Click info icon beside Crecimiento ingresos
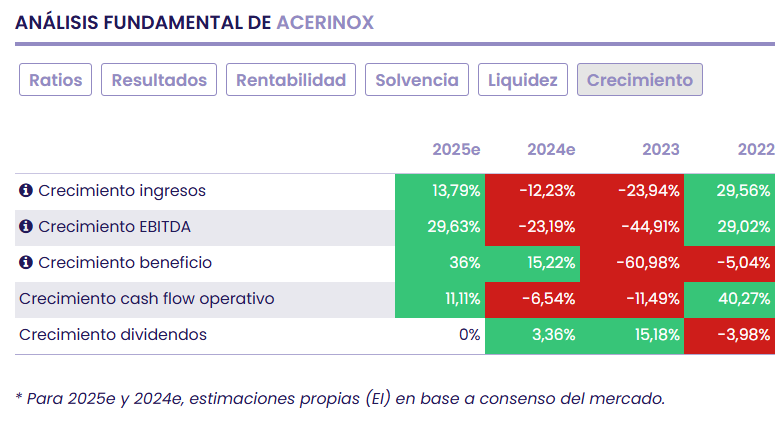 pyautogui.click(x=26, y=191)
